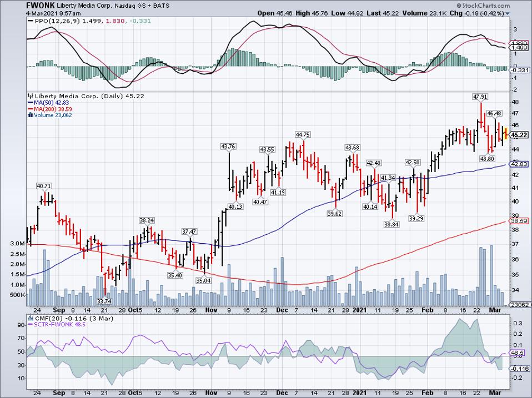Click the 43.55 high price annotation
This screenshot has height=398, width=532.
click(267, 149)
